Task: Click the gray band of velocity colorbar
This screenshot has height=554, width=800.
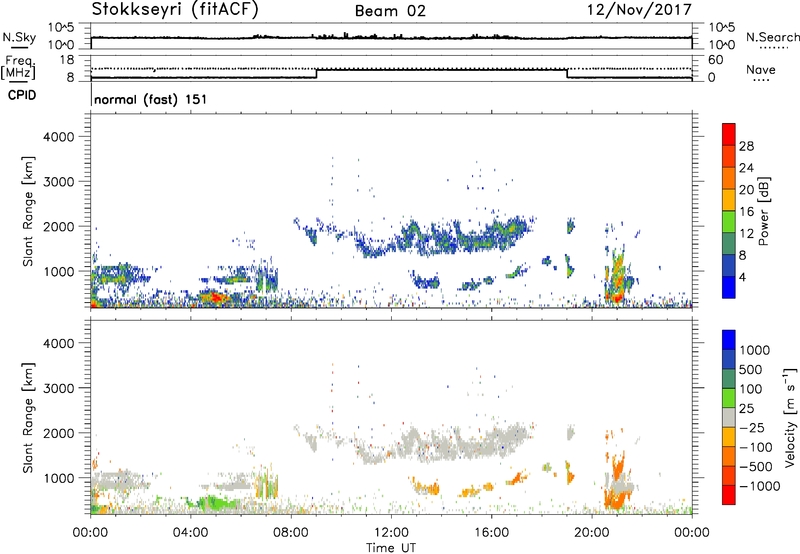Action: [729, 418]
